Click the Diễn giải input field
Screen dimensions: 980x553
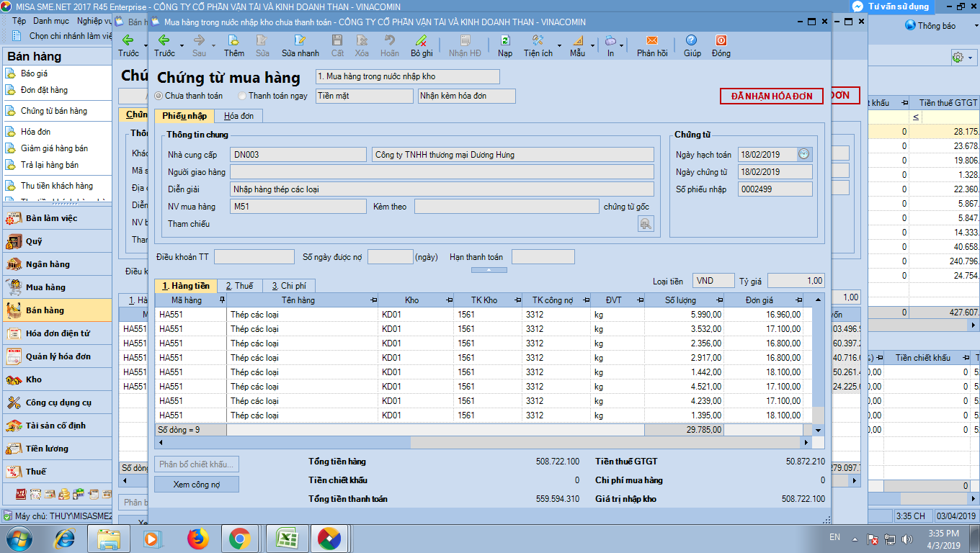point(441,189)
